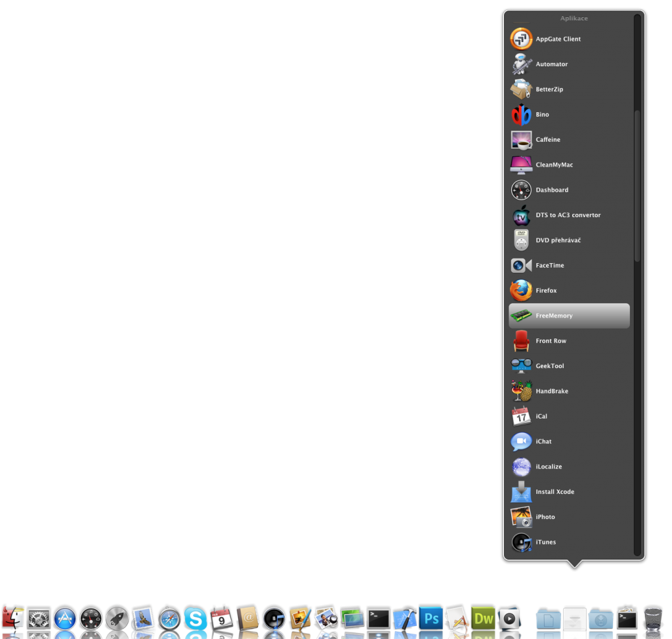Open the Trash in the Dock
This screenshot has width=672, height=639.
653,619
